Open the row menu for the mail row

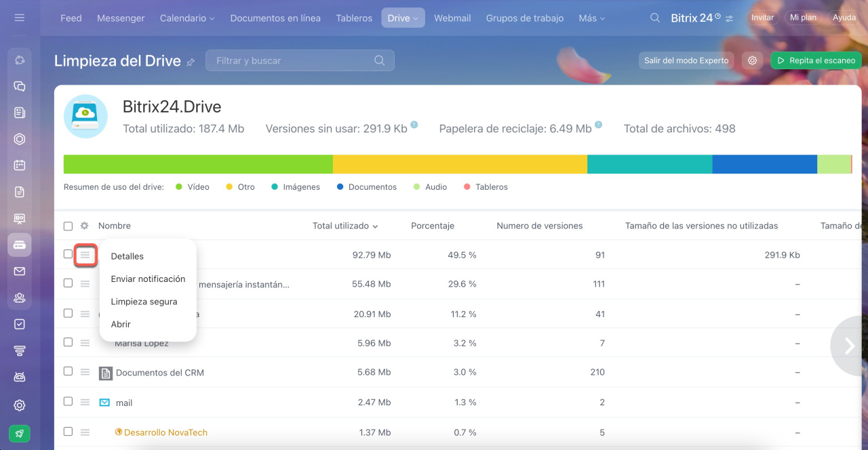coord(85,402)
